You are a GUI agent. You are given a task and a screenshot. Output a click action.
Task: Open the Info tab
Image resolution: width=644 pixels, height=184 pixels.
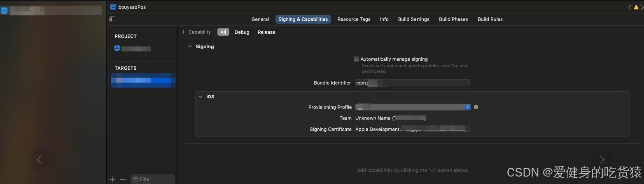click(x=384, y=19)
